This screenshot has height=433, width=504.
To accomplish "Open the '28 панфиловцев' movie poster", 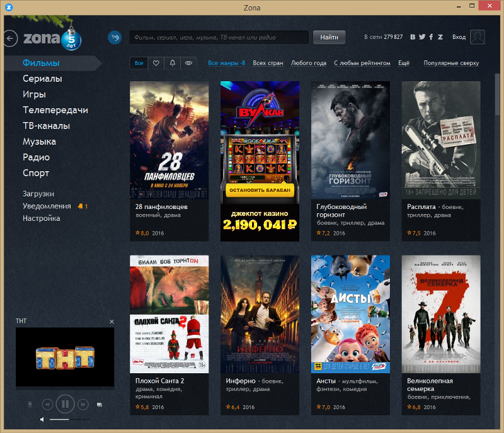I will coord(169,140).
